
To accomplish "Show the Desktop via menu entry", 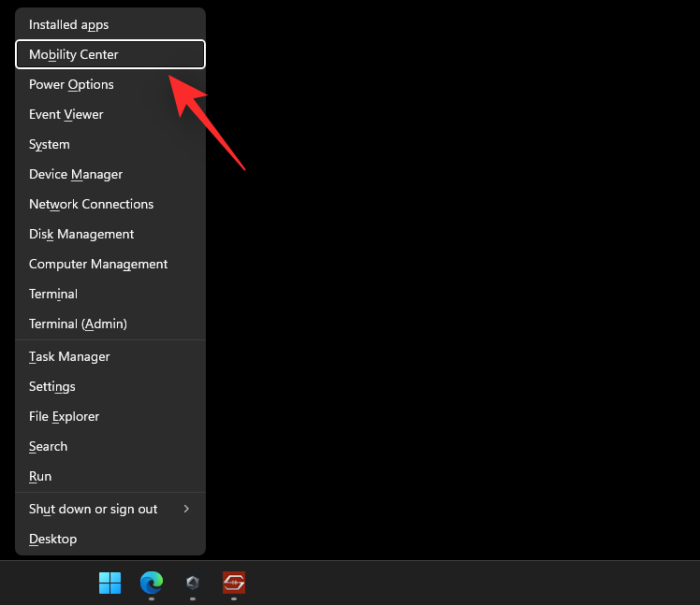I will 52,539.
